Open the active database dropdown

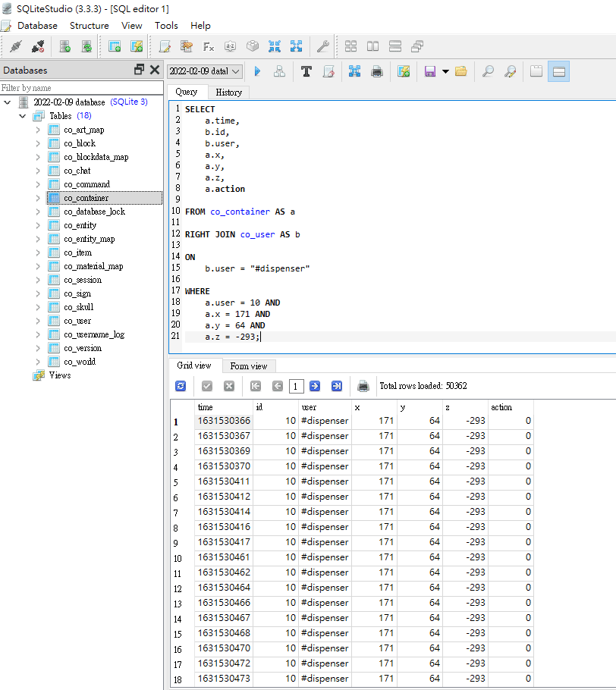click(x=204, y=71)
